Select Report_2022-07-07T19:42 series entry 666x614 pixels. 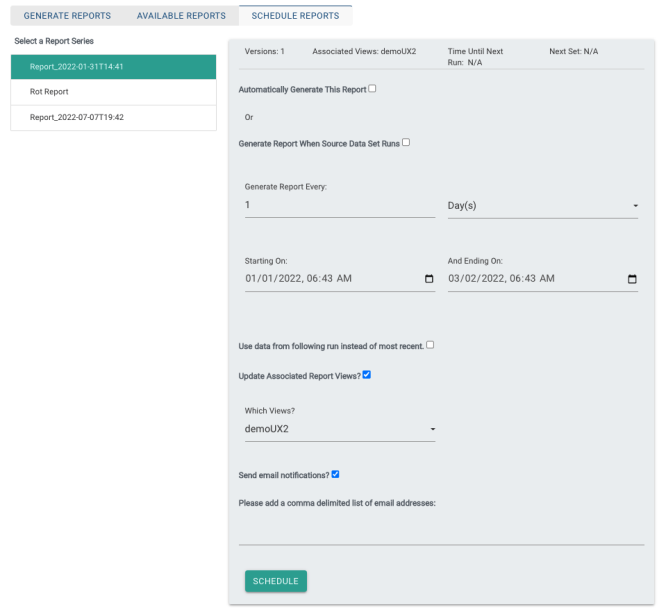(113, 117)
